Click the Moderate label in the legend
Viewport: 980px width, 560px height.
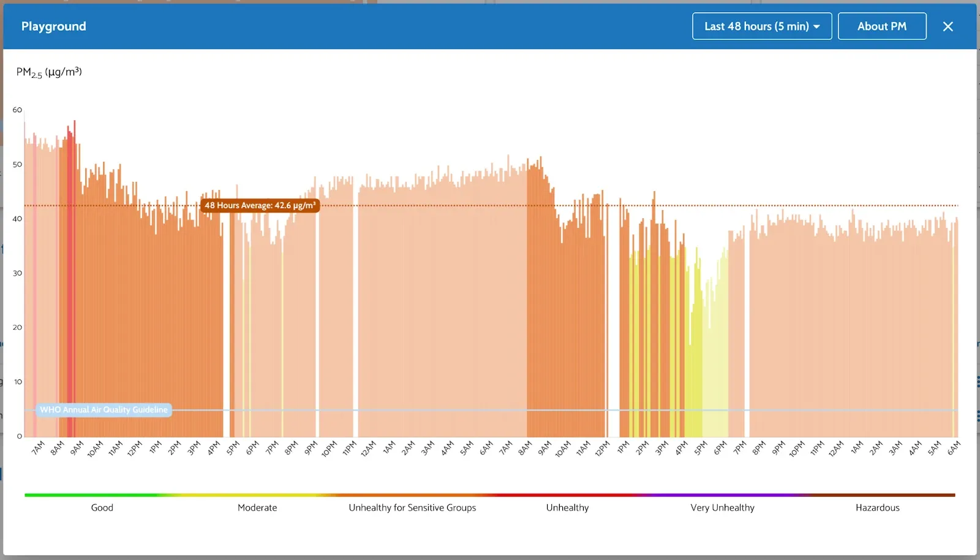pyautogui.click(x=257, y=507)
